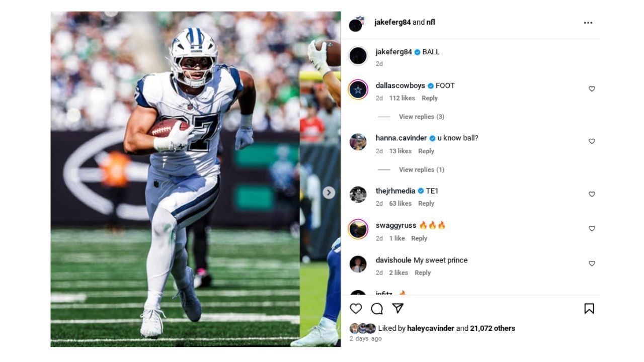
Task: View the 21,072 others likes list
Action: pos(492,328)
